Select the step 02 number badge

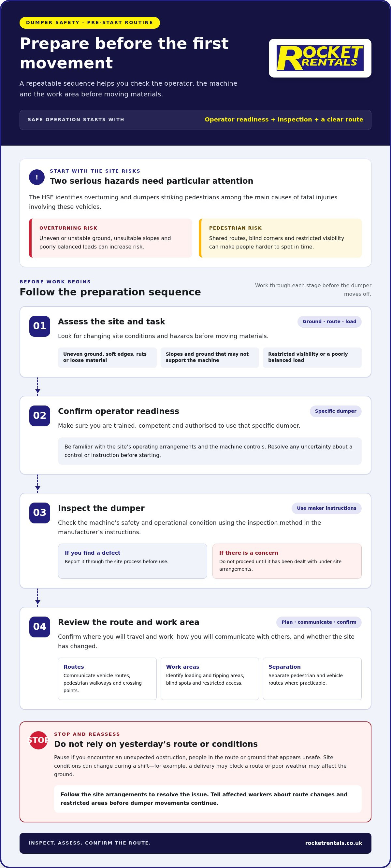click(40, 416)
